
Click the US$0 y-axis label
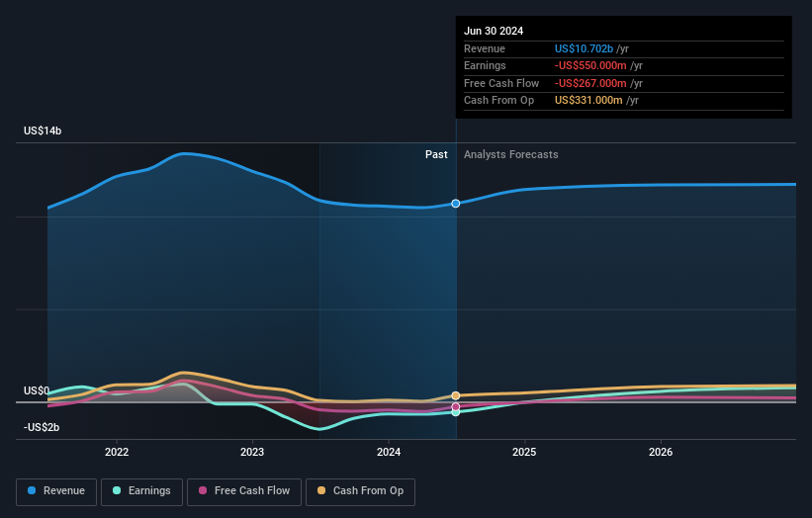pyautogui.click(x=37, y=390)
